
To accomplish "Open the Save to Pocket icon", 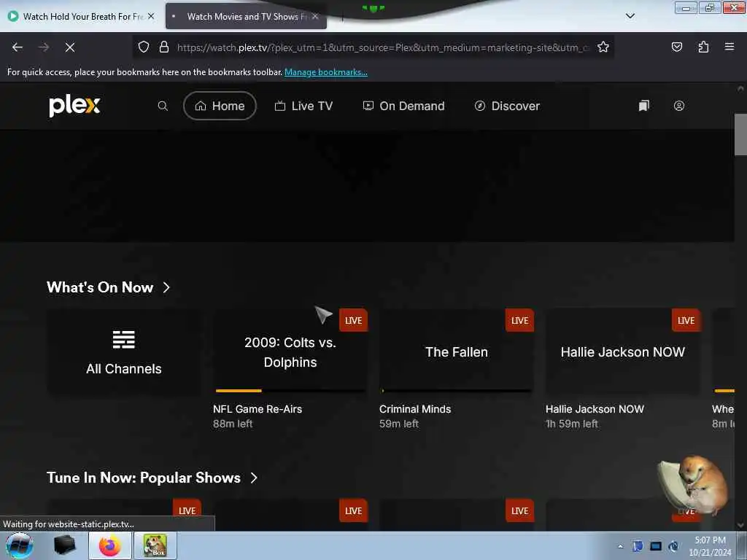I will (x=676, y=47).
